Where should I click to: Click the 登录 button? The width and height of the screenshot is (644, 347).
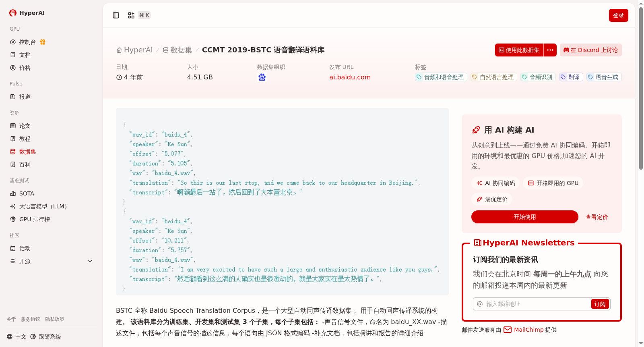click(x=619, y=15)
